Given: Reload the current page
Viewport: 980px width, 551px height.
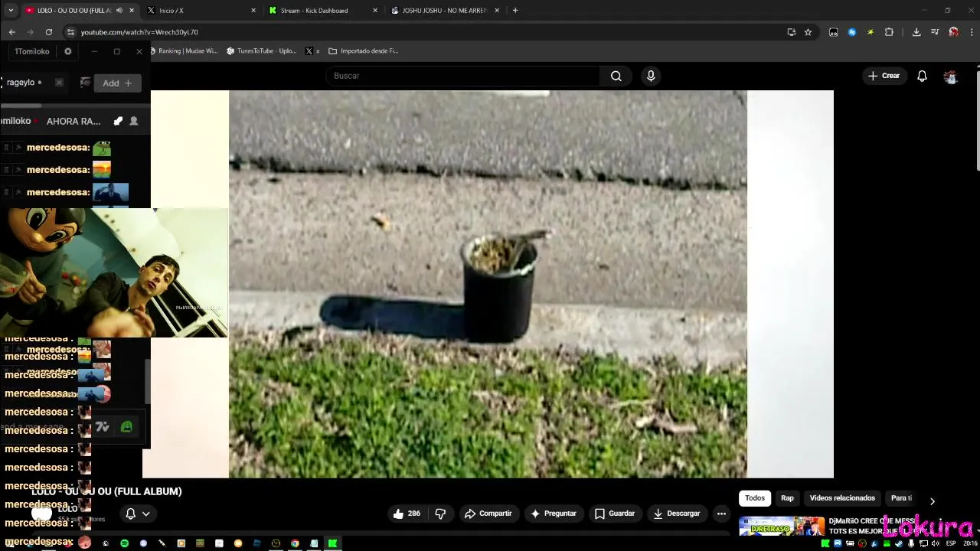Looking at the screenshot, I should pyautogui.click(x=48, y=32).
